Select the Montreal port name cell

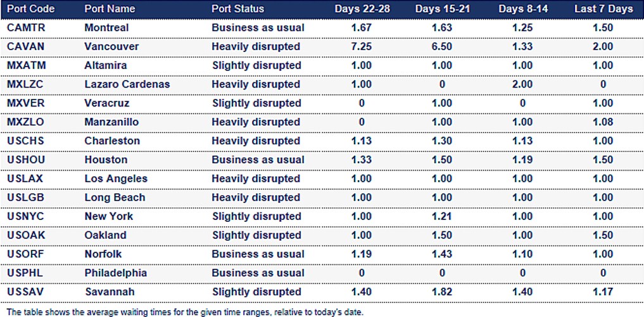(x=106, y=28)
